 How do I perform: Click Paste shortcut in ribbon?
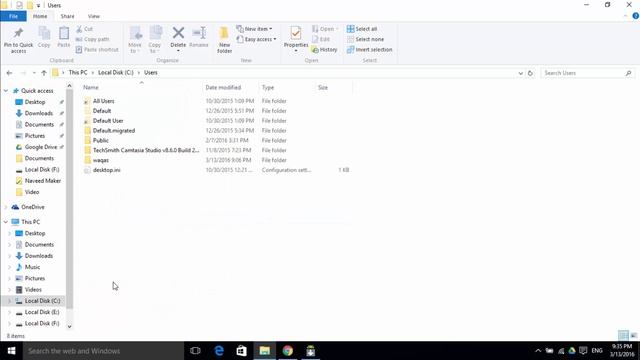tap(97, 49)
